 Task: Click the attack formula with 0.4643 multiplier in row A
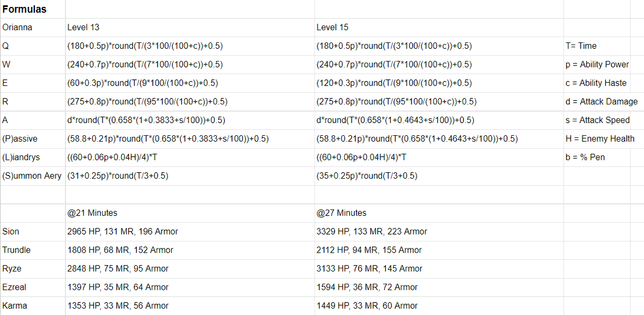click(x=438, y=120)
